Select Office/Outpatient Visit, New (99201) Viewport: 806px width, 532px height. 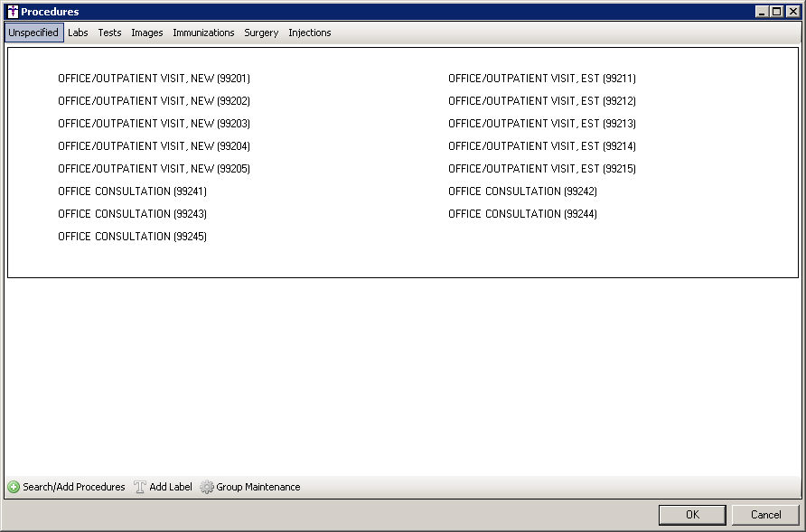coord(154,79)
